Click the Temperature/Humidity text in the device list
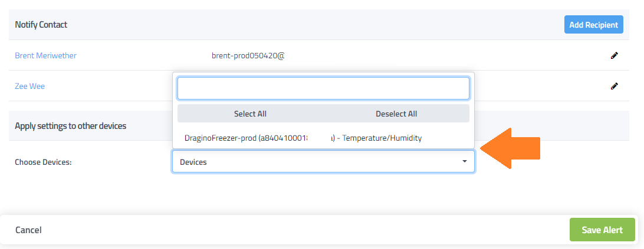Viewport: 644px width, 249px height. 382,138
